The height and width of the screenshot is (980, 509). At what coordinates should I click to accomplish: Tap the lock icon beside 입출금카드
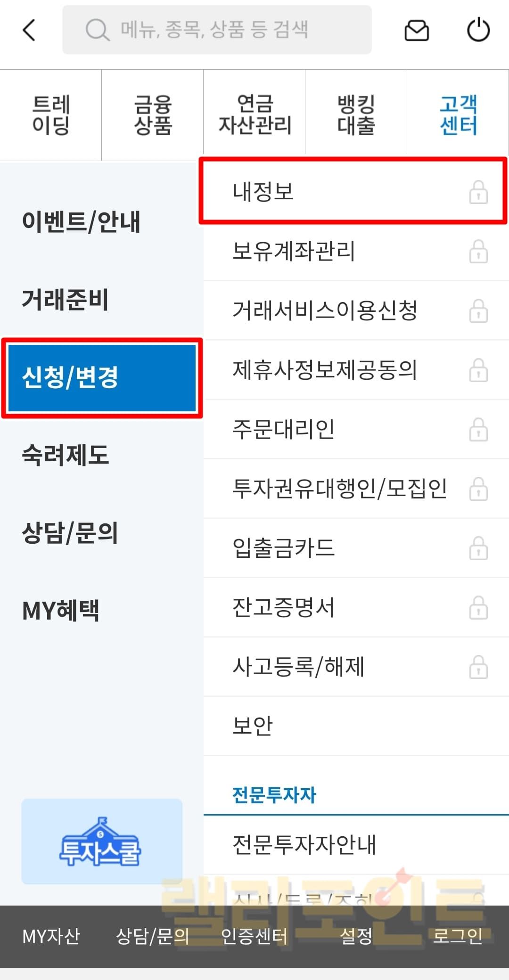pos(478,548)
